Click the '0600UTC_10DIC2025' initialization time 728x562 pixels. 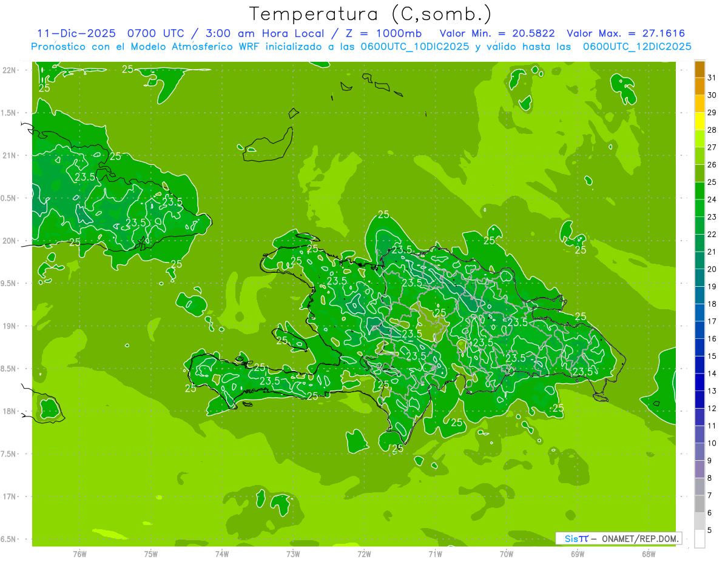(415, 47)
